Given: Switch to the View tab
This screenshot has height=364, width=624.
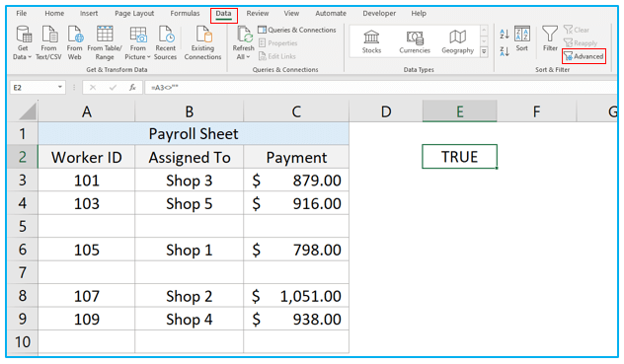Looking at the screenshot, I should tap(291, 13).
